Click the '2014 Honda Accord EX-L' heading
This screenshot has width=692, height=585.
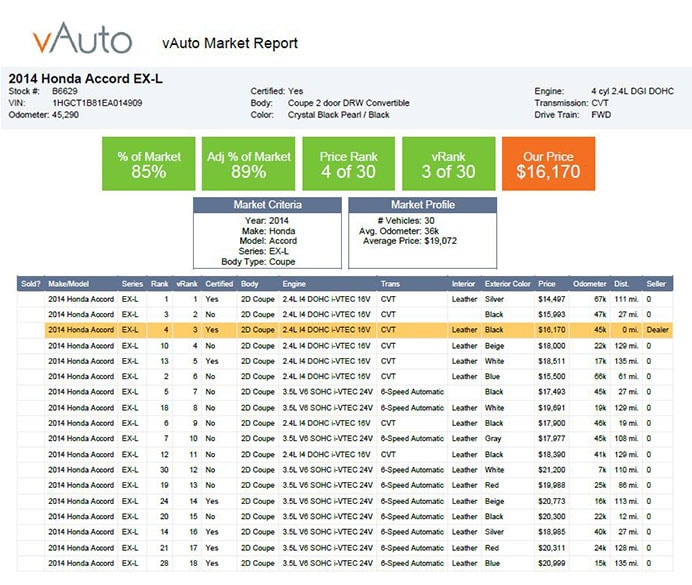tap(86, 79)
